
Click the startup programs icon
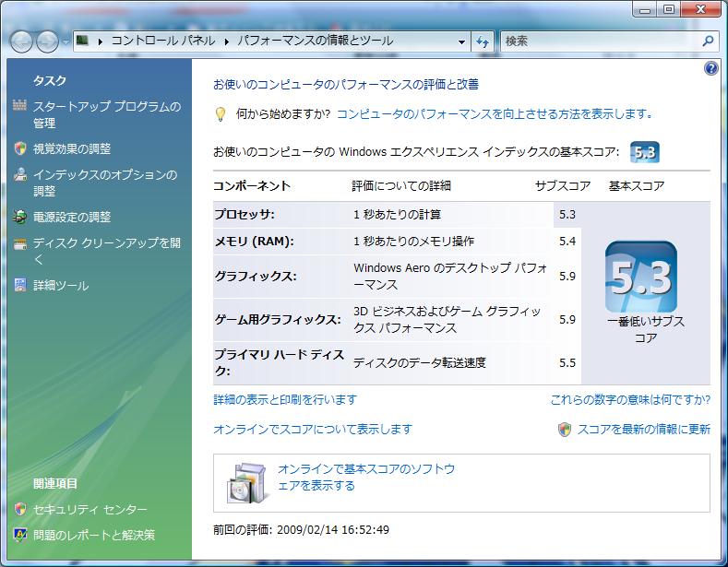coord(19,105)
